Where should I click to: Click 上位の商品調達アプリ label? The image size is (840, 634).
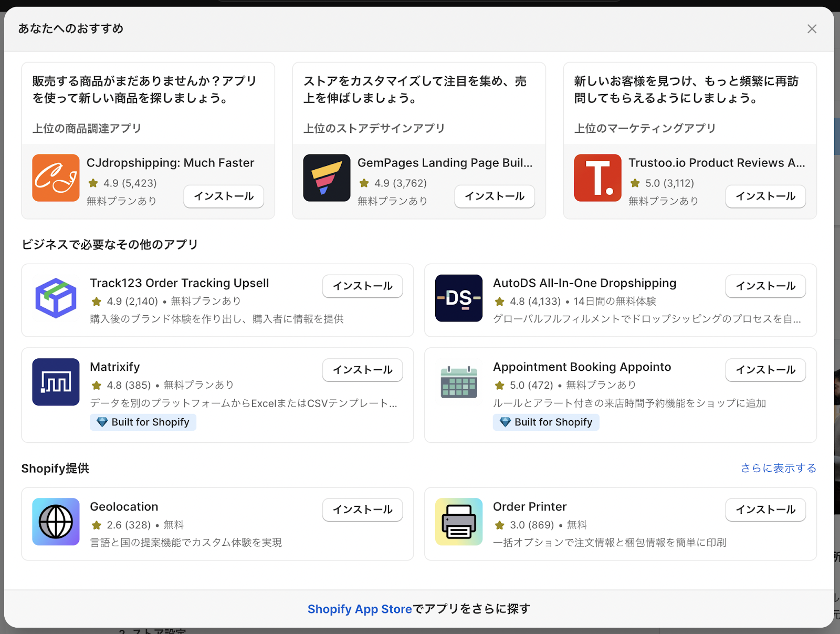tap(87, 129)
